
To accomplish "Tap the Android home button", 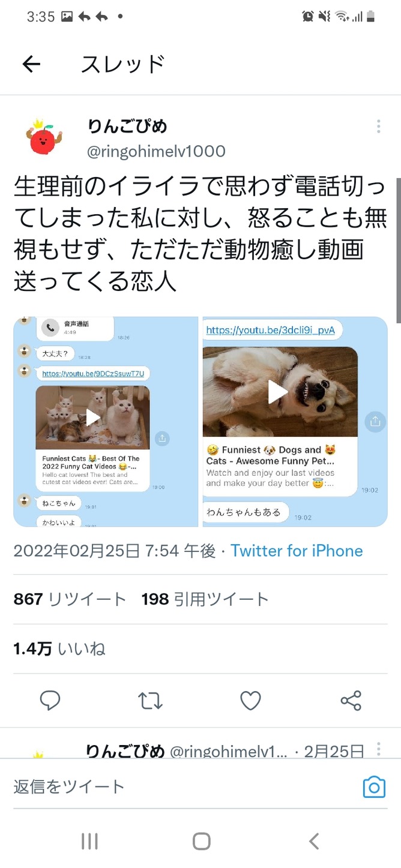I will point(201,841).
